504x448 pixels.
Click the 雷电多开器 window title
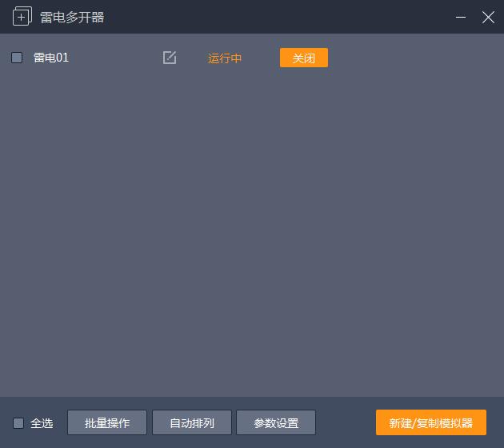(72, 17)
